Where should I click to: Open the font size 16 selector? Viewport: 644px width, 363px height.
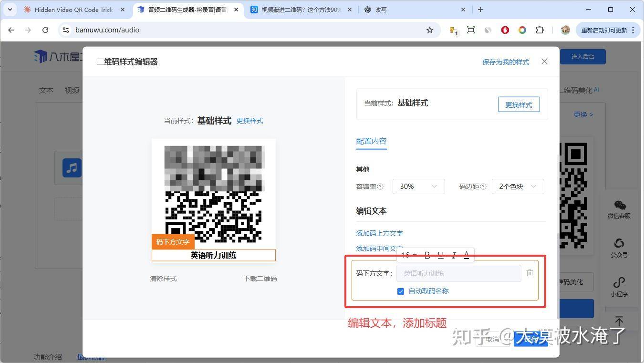click(x=409, y=255)
